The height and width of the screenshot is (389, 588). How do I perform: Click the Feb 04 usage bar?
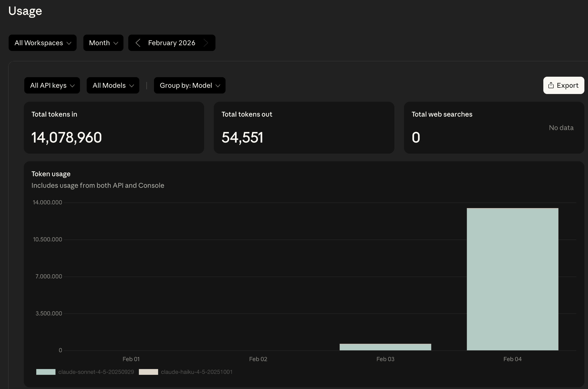tap(512, 279)
